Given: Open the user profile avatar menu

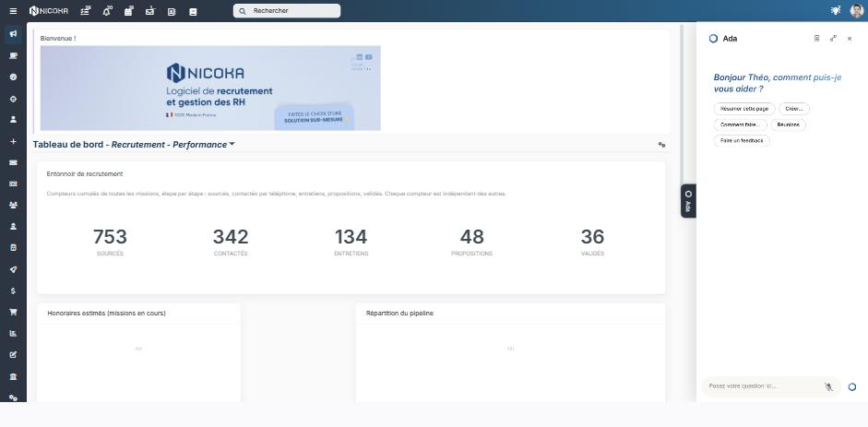Looking at the screenshot, I should click(x=856, y=10).
